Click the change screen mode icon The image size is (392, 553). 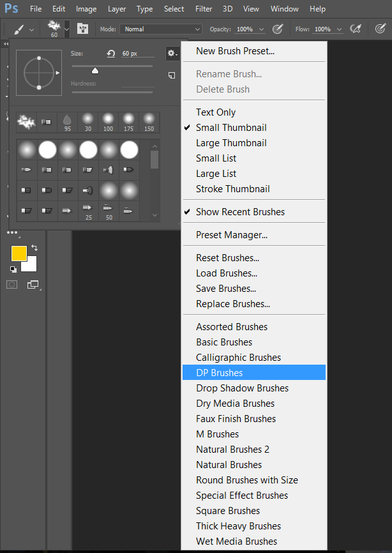33,284
